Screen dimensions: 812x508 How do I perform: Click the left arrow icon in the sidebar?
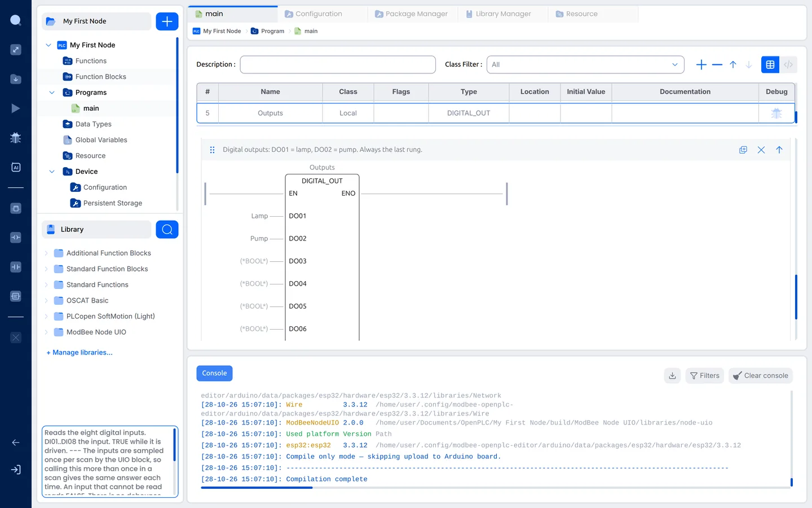click(x=16, y=443)
